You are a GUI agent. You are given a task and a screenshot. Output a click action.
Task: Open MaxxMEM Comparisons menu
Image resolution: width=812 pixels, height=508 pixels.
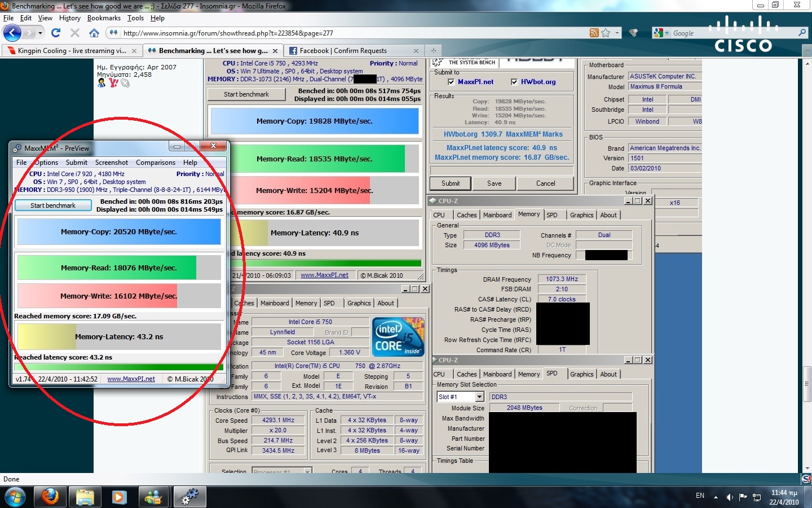[156, 163]
